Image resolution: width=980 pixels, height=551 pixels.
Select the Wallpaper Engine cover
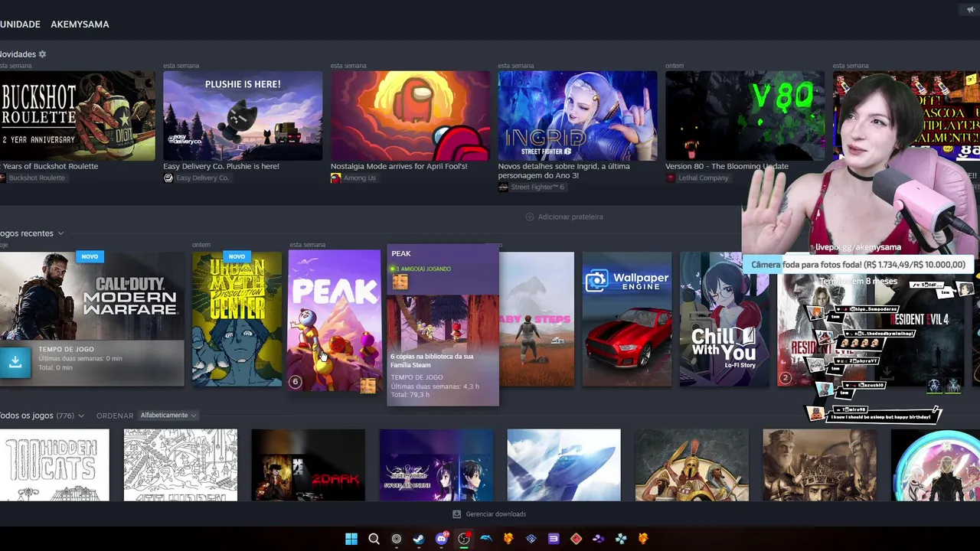point(627,319)
